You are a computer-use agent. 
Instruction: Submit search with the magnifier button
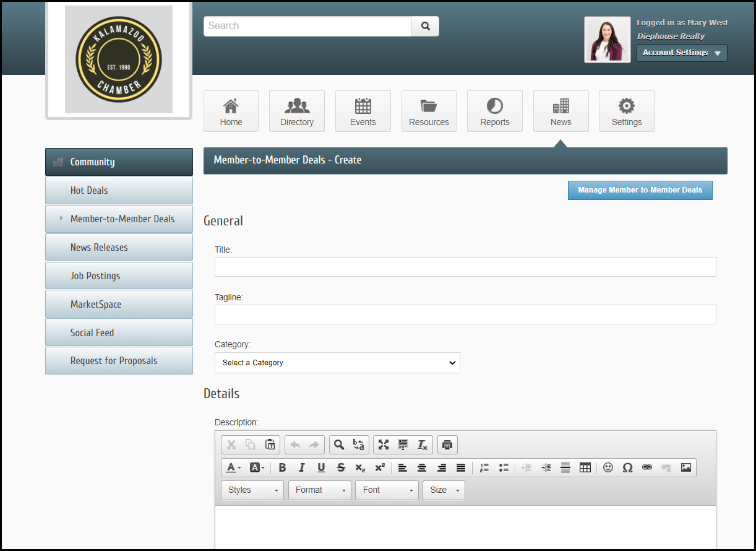(x=425, y=26)
